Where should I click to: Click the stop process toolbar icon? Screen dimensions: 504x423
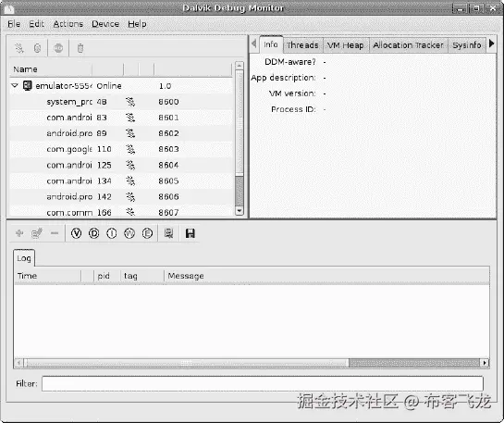tap(58, 48)
